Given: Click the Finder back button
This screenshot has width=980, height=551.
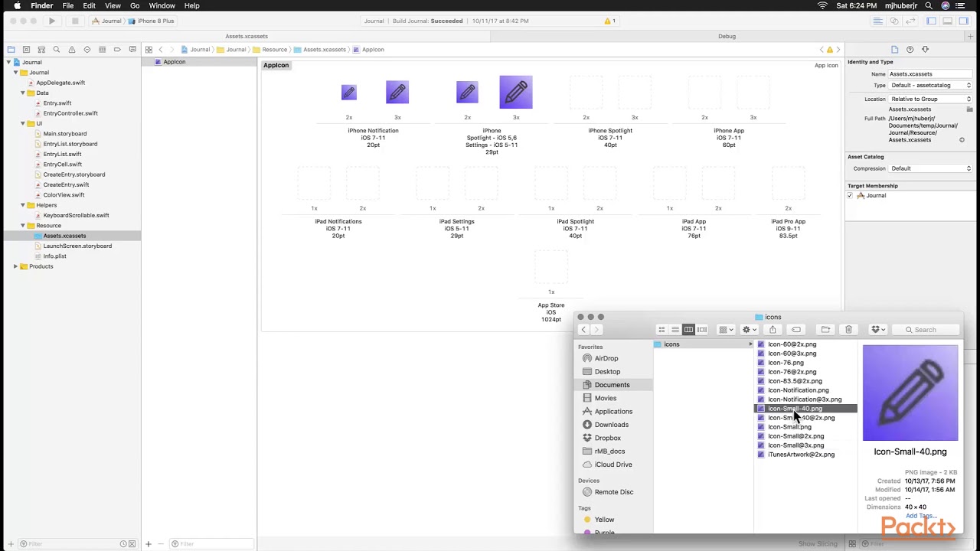Looking at the screenshot, I should click(583, 330).
